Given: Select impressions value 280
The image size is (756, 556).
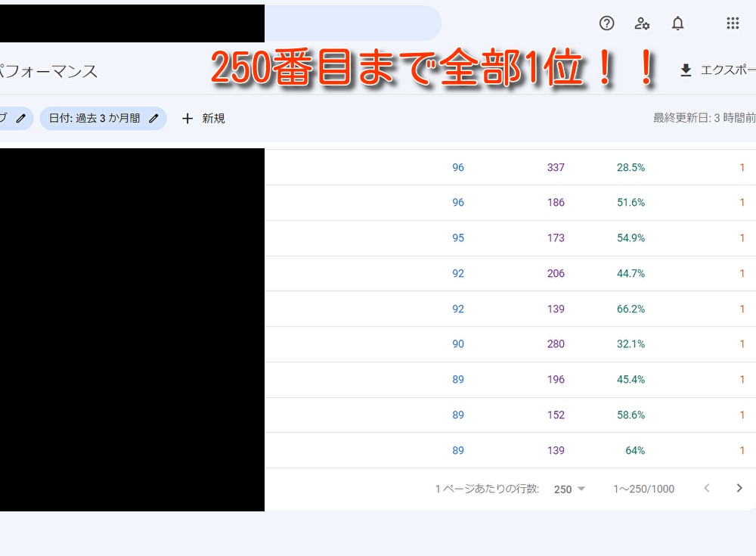Looking at the screenshot, I should pos(556,344).
